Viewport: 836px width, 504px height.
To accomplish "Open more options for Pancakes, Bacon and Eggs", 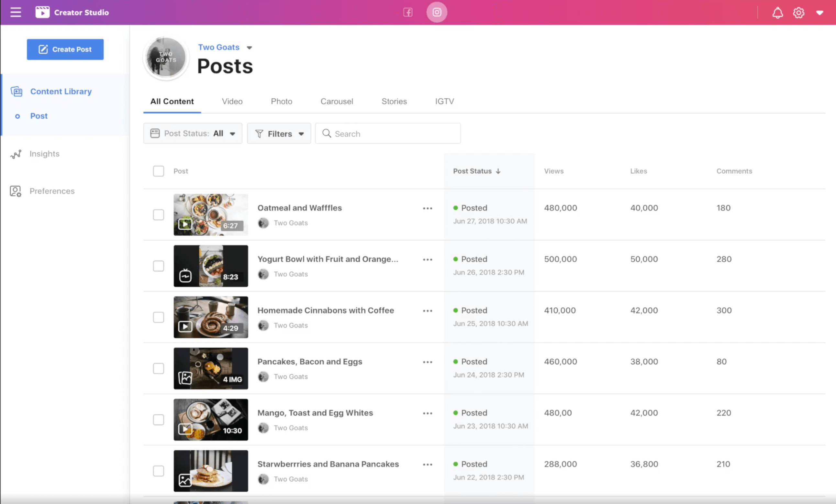I will pos(428,362).
